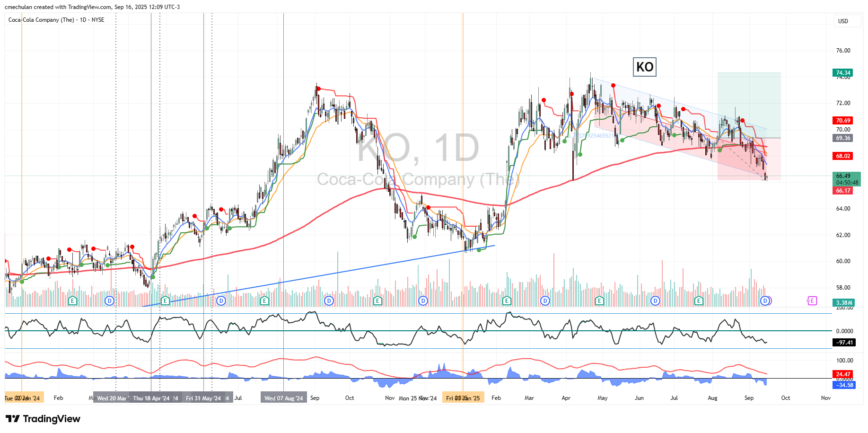
Task: Click the dividend D marker in March 2025
Action: tap(545, 300)
